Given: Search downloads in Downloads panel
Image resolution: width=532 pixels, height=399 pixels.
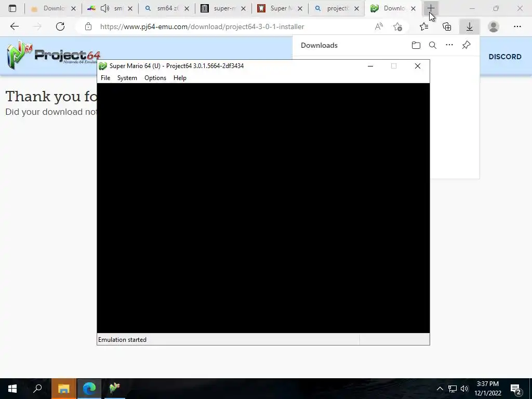Looking at the screenshot, I should [x=433, y=45].
